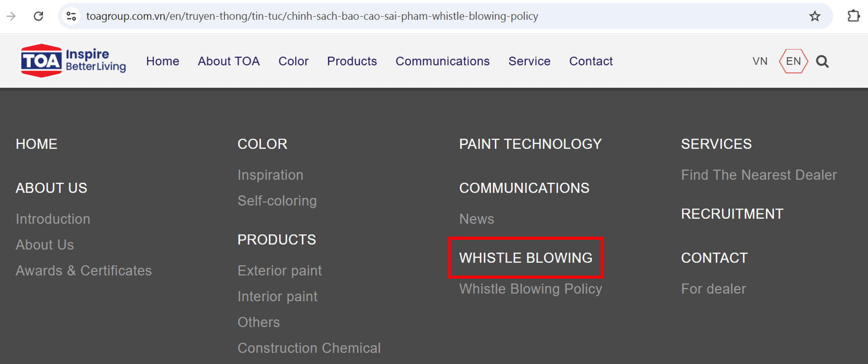This screenshot has height=364, width=868.
Task: Switch language to VN
Action: tap(760, 61)
